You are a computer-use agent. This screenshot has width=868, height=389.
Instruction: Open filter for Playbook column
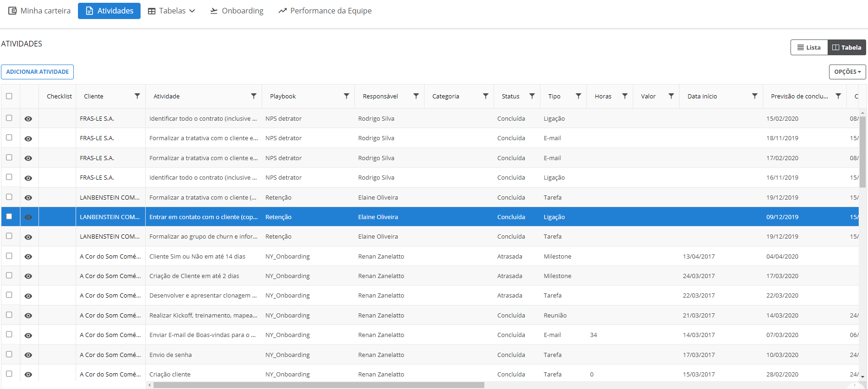(x=347, y=96)
